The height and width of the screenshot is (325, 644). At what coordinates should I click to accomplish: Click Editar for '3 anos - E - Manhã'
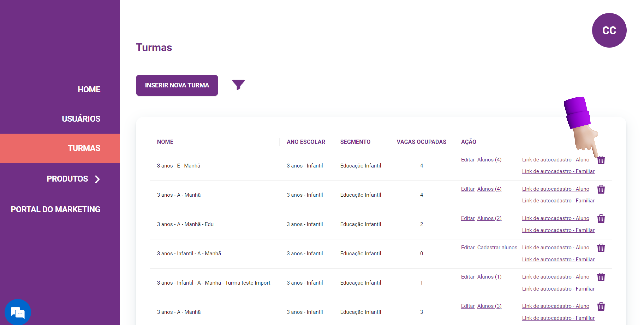coord(467,160)
